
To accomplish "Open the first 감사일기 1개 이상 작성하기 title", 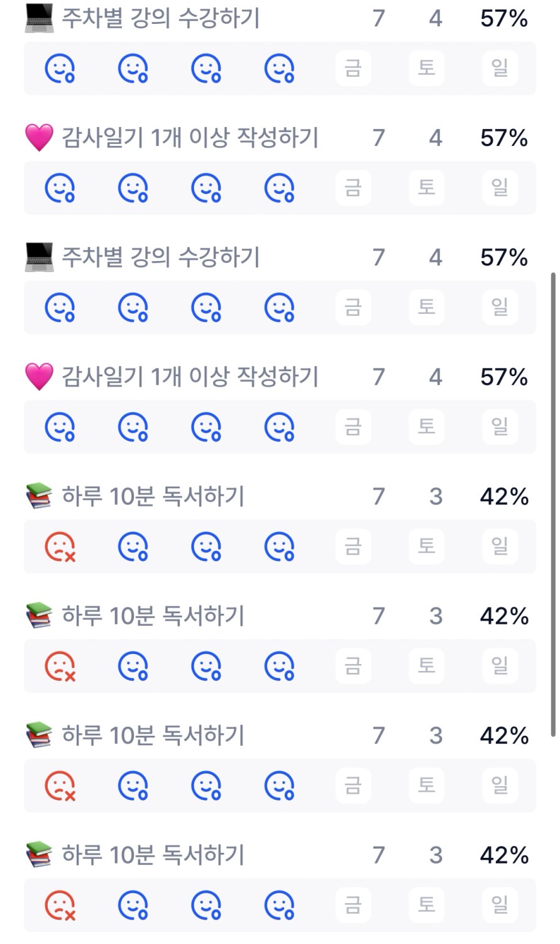I will coord(190,138).
